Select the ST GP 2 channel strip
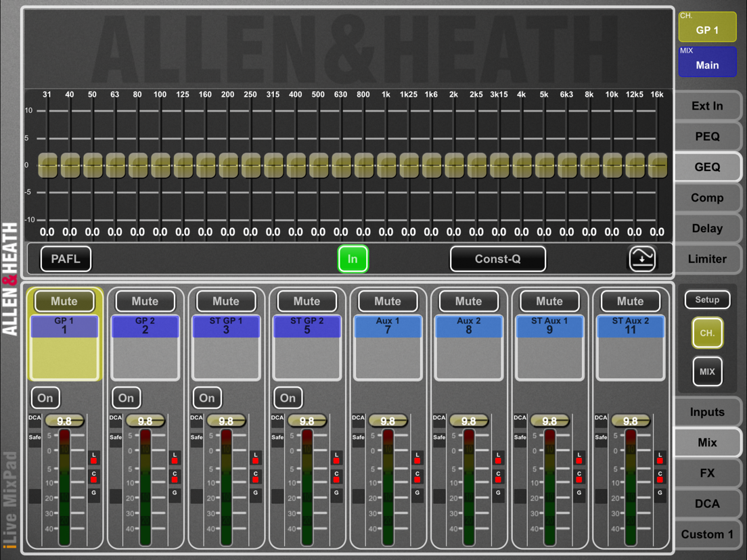 coord(307,347)
